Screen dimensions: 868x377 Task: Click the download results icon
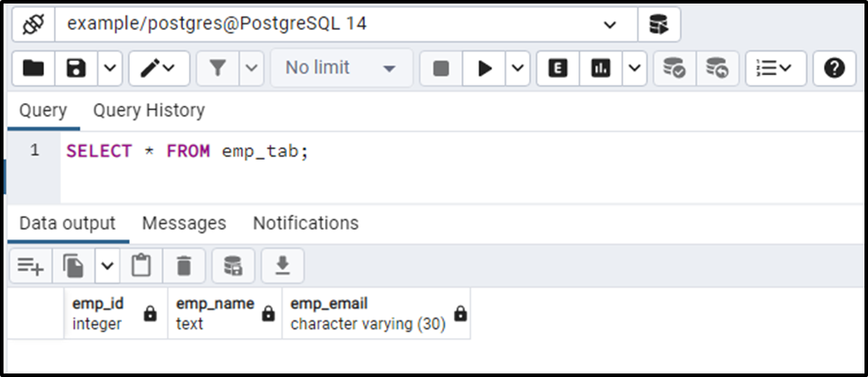tap(283, 267)
